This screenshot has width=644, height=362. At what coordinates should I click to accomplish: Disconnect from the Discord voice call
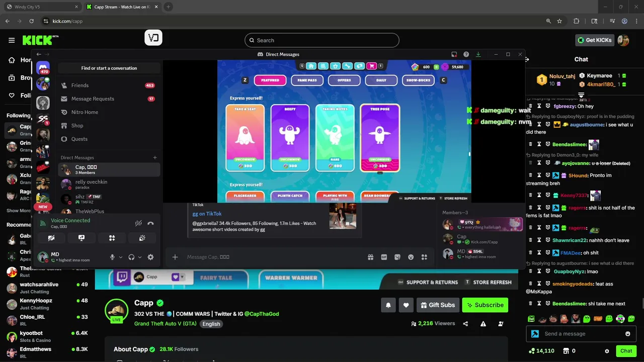tap(150, 223)
